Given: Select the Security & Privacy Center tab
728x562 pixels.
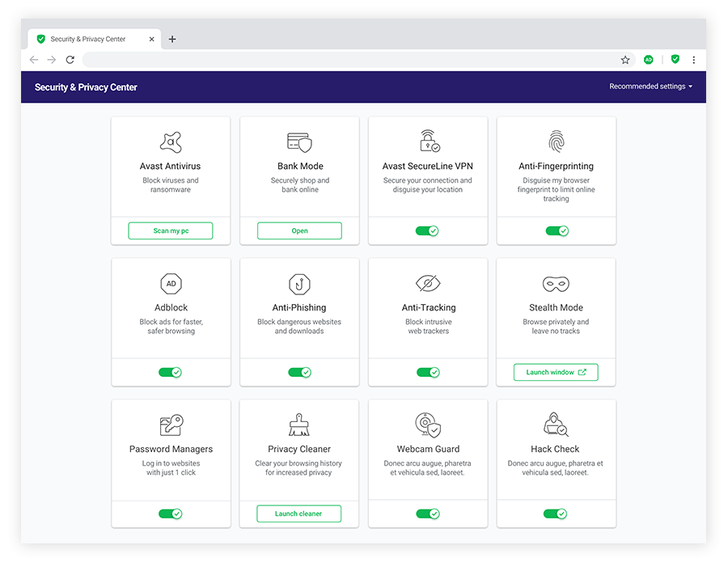Looking at the screenshot, I should tap(95, 39).
